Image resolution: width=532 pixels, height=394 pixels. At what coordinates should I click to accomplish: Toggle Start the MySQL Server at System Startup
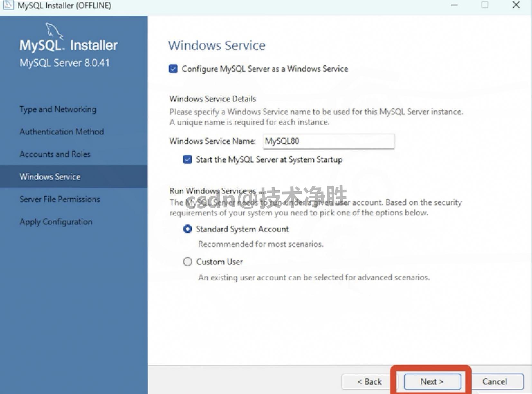tap(188, 159)
